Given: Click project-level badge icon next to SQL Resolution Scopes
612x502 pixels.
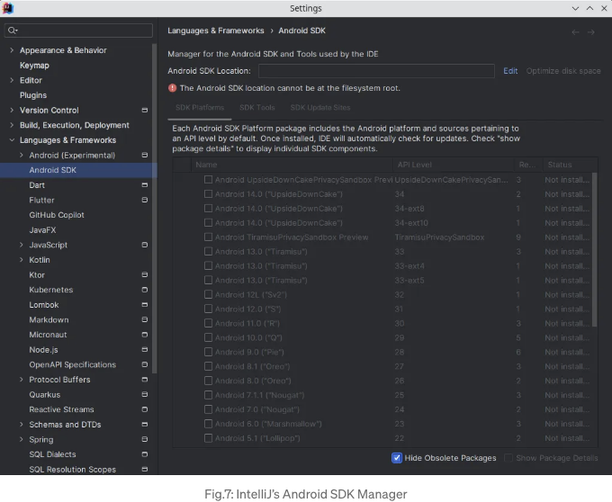Looking at the screenshot, I should click(x=144, y=470).
